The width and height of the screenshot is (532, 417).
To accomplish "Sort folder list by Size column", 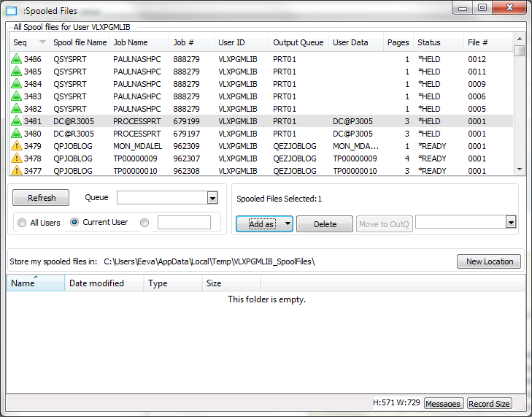I will [231, 283].
